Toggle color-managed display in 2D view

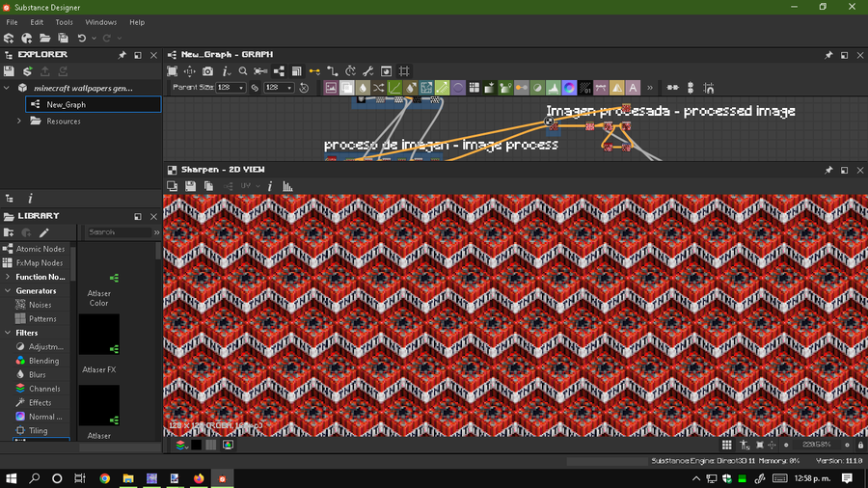click(228, 445)
